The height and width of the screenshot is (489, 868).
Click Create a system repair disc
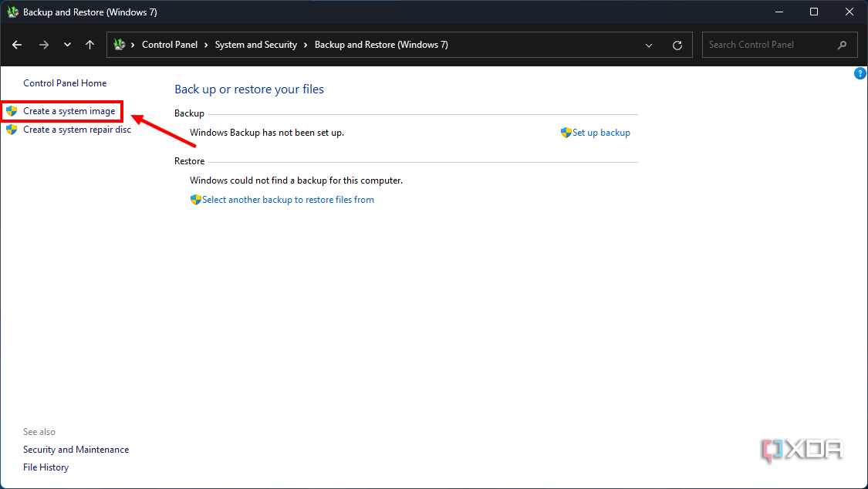77,130
